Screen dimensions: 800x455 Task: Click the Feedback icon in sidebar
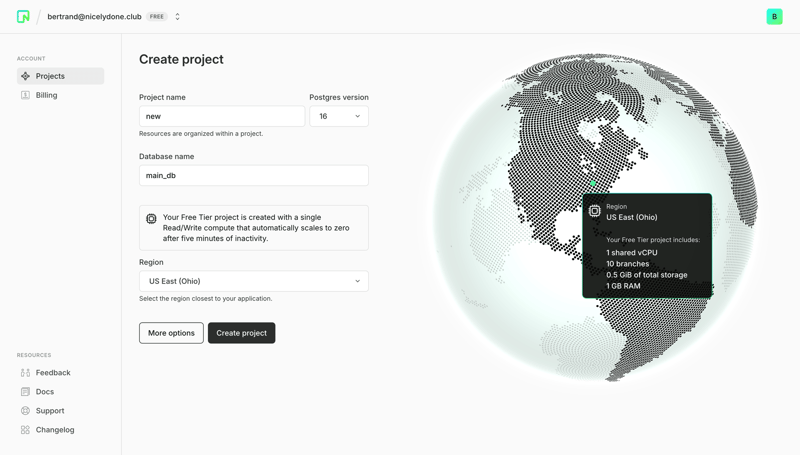[26, 373]
